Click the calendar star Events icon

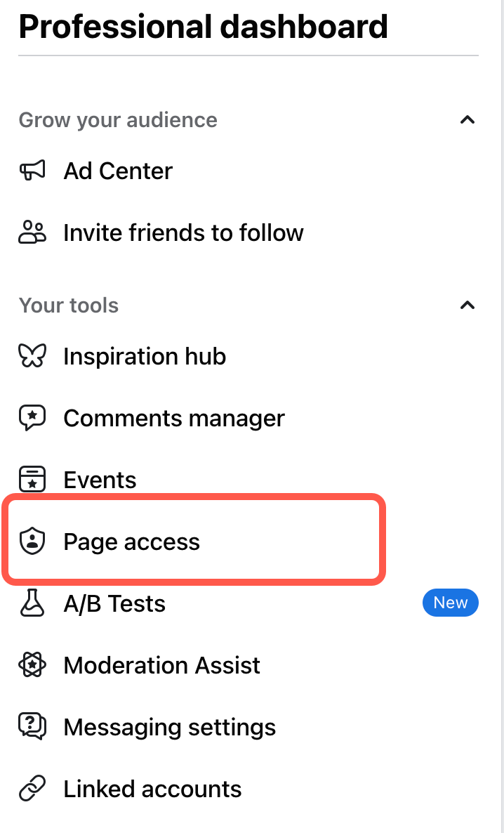coord(32,480)
